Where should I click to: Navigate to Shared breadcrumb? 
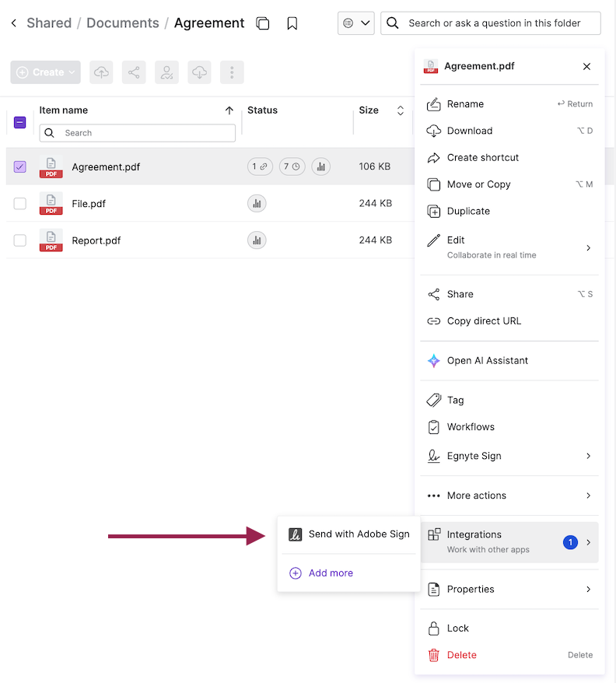(49, 23)
